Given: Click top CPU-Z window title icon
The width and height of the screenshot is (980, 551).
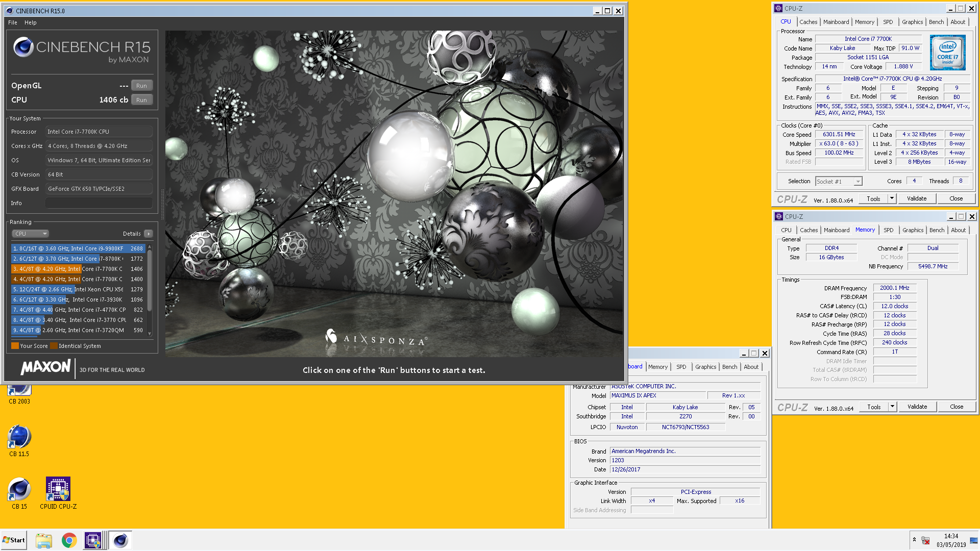Looking at the screenshot, I should [x=778, y=8].
